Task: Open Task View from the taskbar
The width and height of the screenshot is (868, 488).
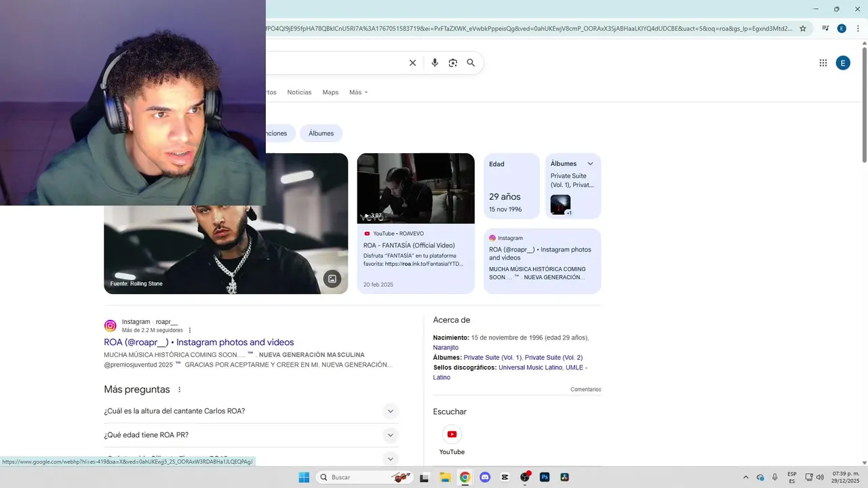Action: 425,477
